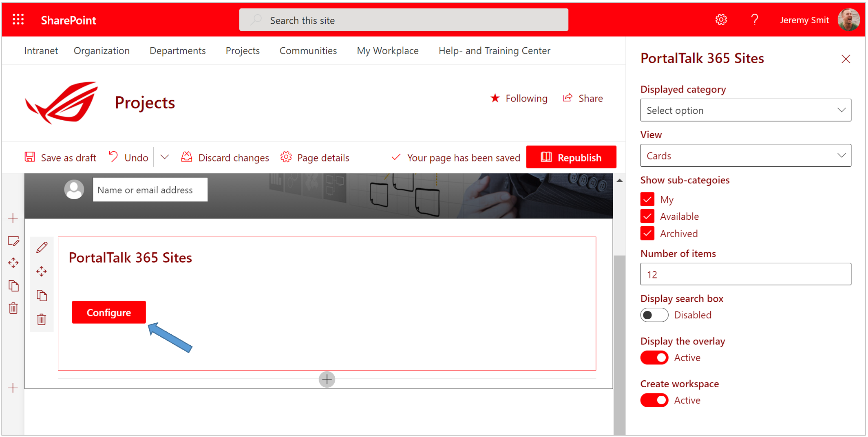The width and height of the screenshot is (868, 437).
Task: Open the View dropdown showing Cards
Action: point(745,155)
